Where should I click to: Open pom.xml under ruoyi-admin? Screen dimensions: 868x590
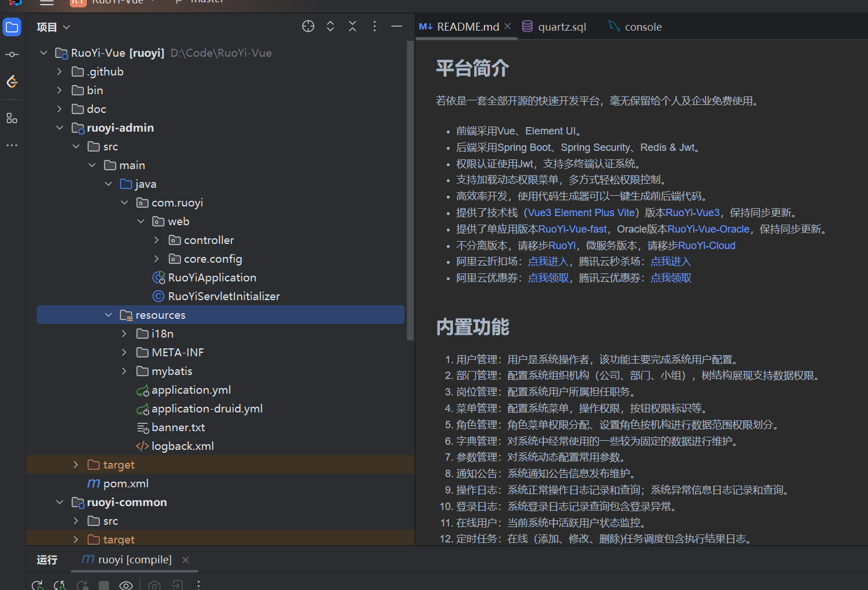coord(118,483)
